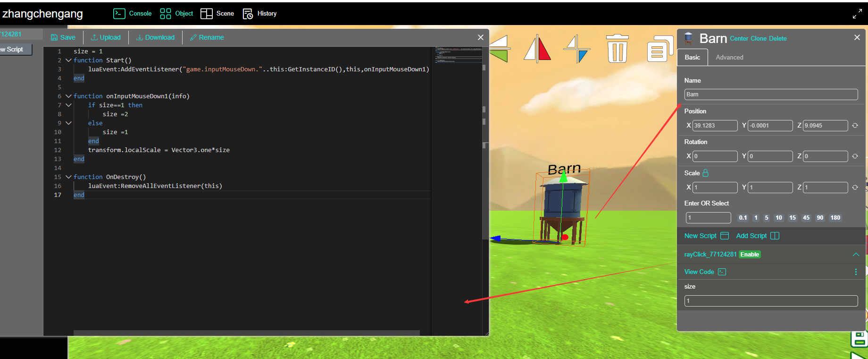Enter fullscreen using the expand arrows icon

857,14
